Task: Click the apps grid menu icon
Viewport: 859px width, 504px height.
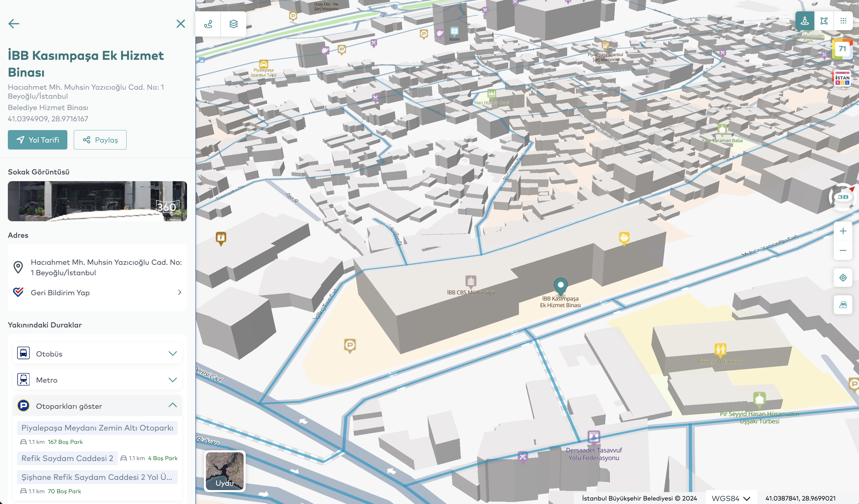Action: pos(843,21)
